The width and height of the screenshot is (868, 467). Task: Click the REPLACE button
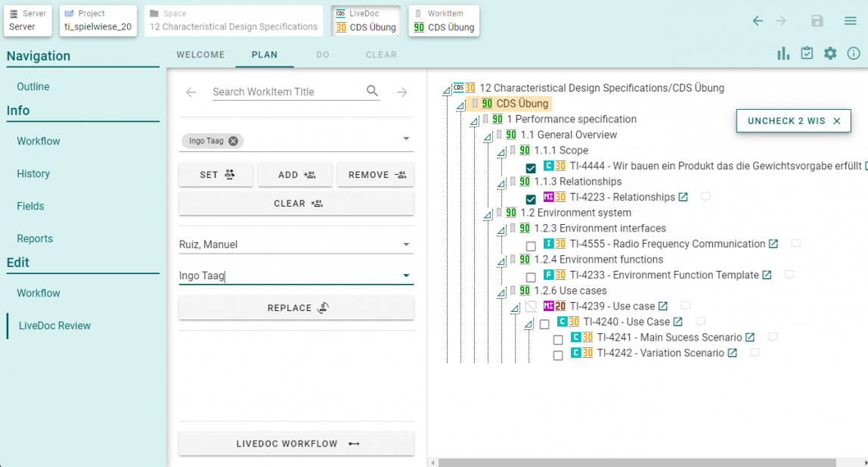click(296, 308)
